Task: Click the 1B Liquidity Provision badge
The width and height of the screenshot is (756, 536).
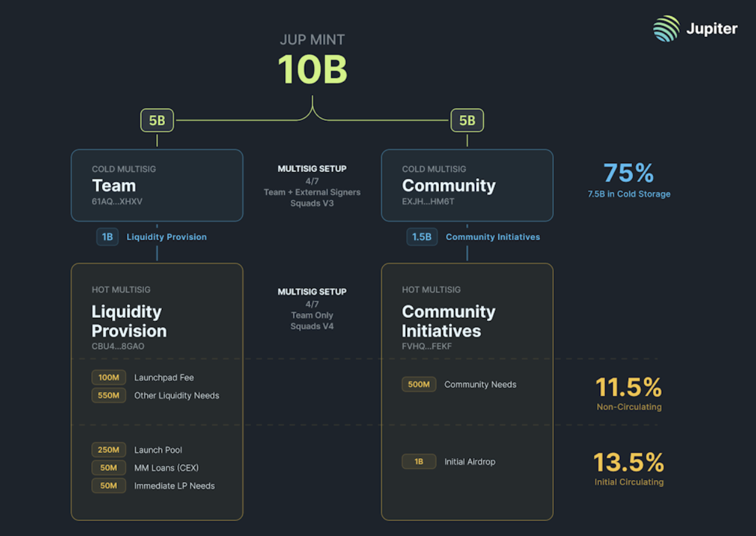Action: tap(107, 237)
